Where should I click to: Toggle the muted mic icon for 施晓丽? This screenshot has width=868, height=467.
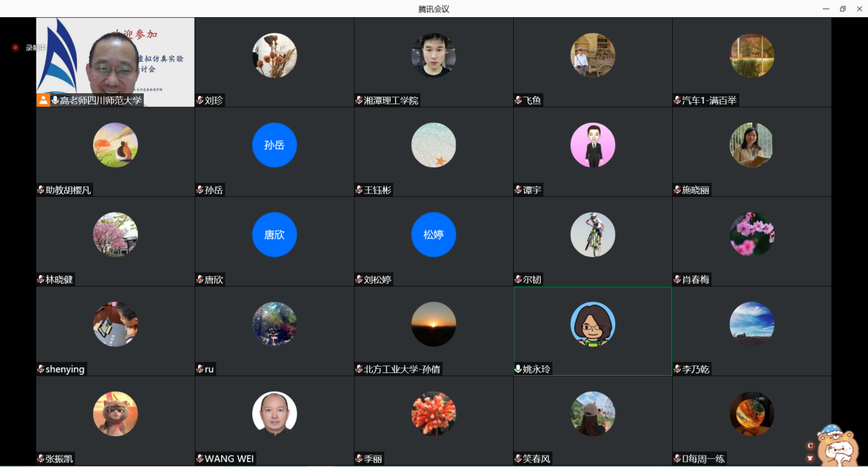(x=678, y=190)
